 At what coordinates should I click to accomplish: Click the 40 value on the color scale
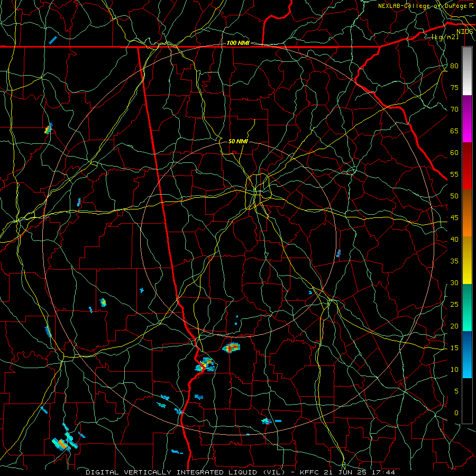(454, 240)
